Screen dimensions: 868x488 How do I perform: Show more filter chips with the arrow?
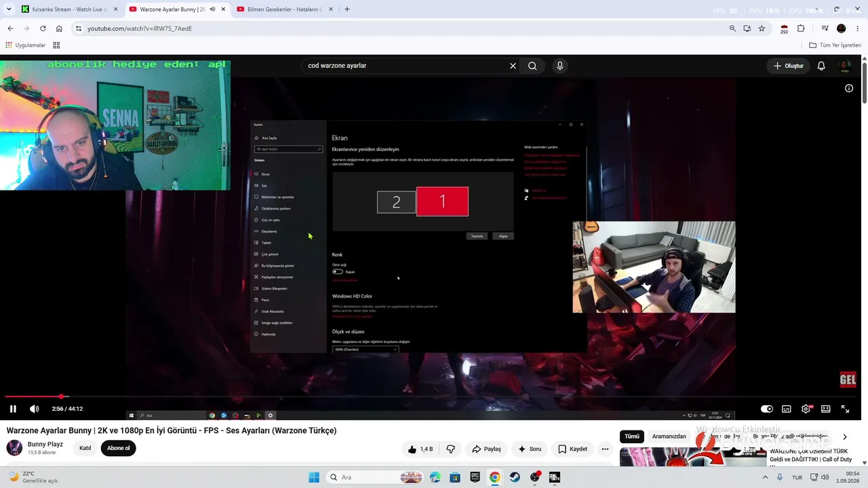point(845,436)
